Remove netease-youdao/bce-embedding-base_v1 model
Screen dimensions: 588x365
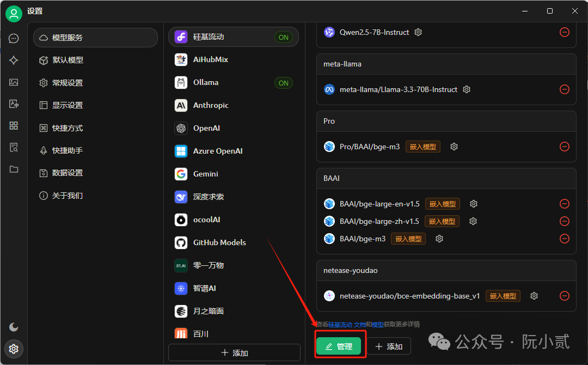(565, 296)
